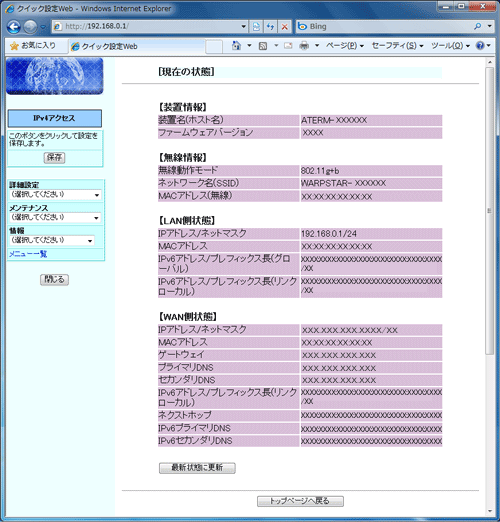Click the 無線動作モード row label
Viewport: 500px width, 522px height.
[188, 170]
